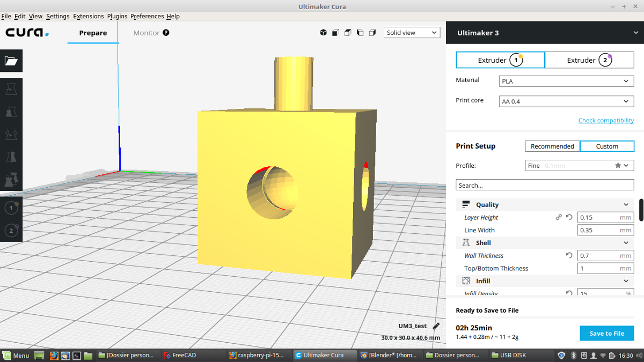Click the Save to File button
Screen dimensions: 644x362
tap(606, 333)
